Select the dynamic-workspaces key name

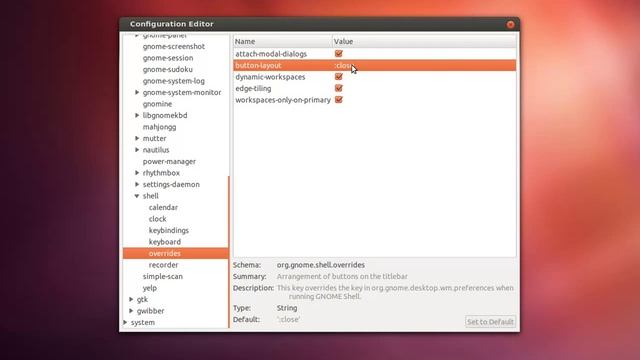pos(270,77)
